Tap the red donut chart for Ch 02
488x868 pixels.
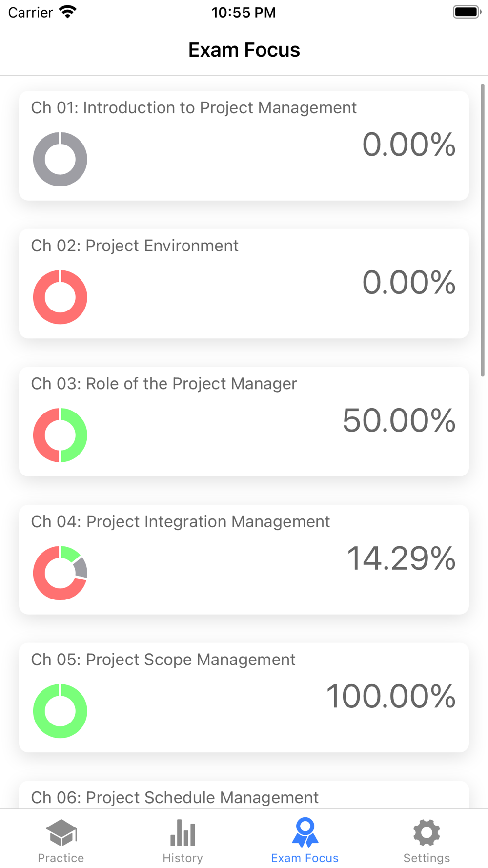[60, 297]
